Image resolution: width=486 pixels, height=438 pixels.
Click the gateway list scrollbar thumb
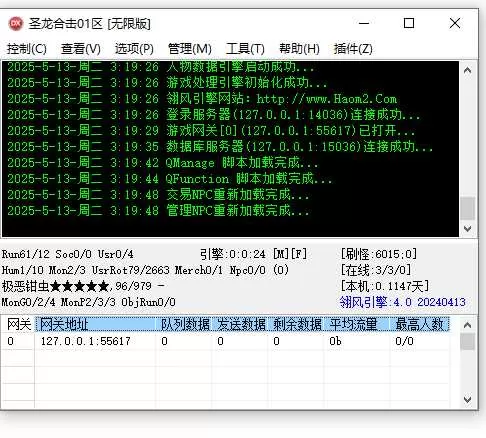[x=468, y=342]
